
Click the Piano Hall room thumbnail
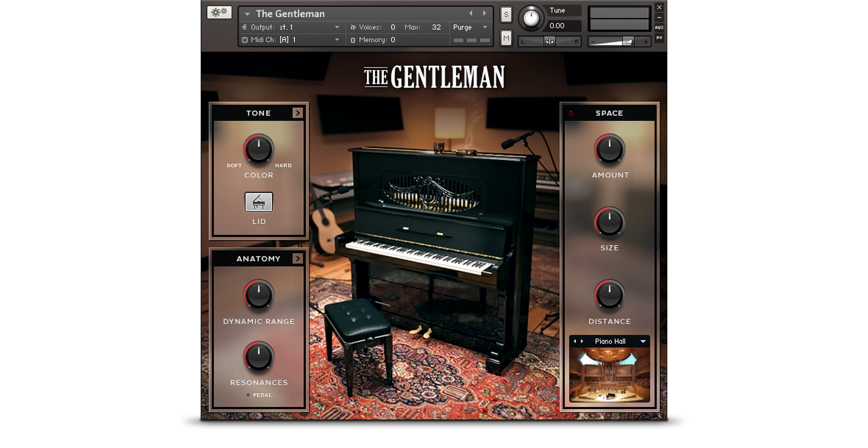609,375
